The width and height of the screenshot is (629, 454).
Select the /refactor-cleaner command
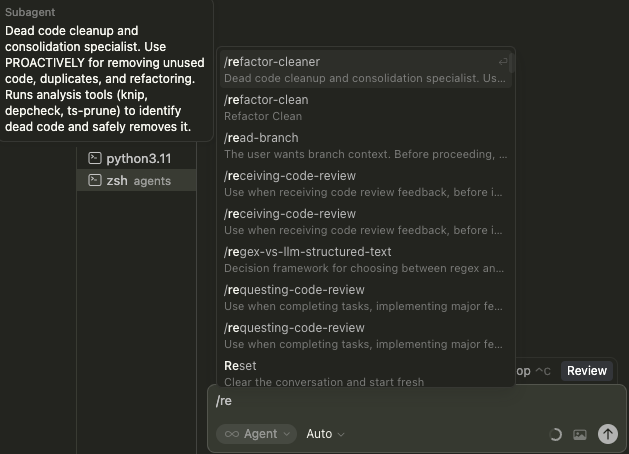coord(365,69)
